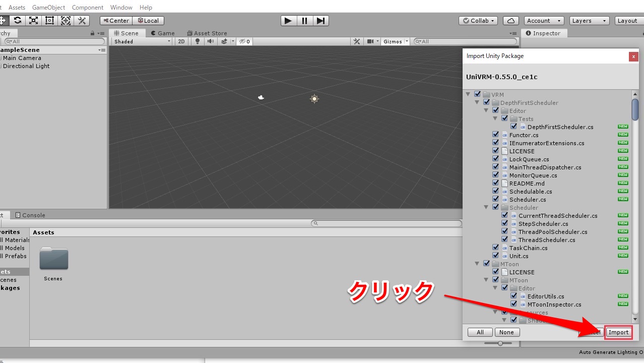Screen dimensions: 644x363
Task: Click the Import button in the package dialog
Action: (618, 332)
